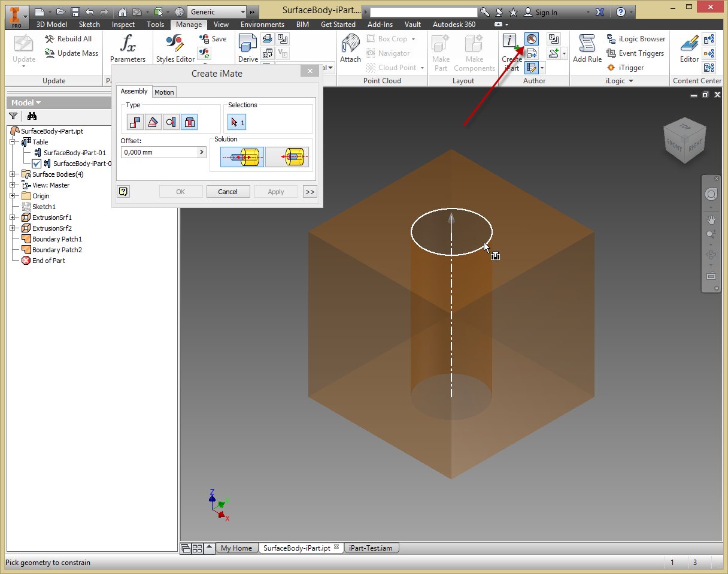Switch to the Motion tab

[164, 92]
